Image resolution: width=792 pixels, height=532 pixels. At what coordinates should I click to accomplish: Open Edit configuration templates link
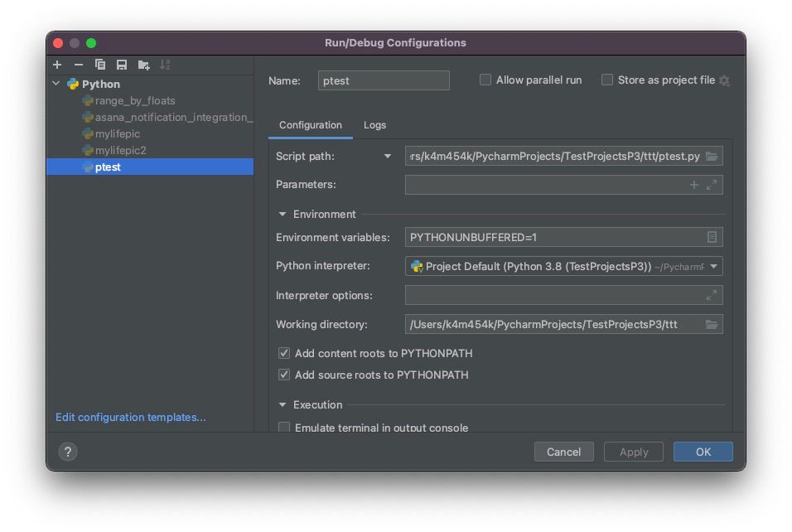130,418
